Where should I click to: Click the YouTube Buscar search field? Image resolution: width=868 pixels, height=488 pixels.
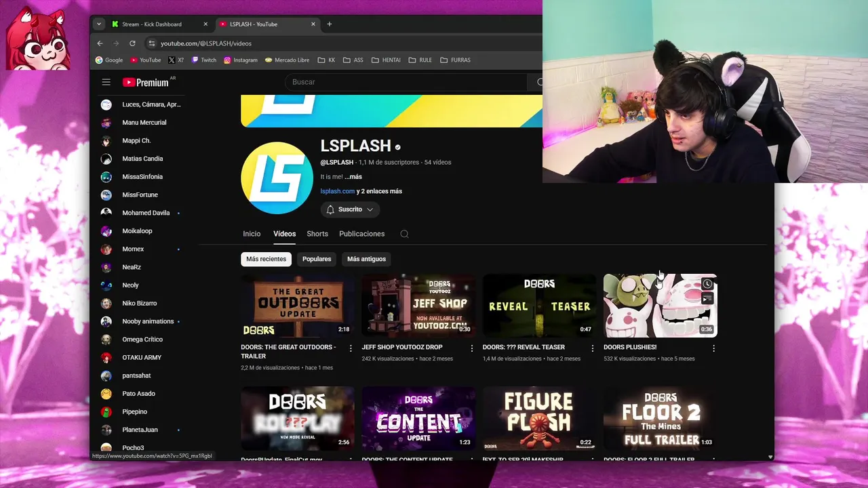coord(406,82)
